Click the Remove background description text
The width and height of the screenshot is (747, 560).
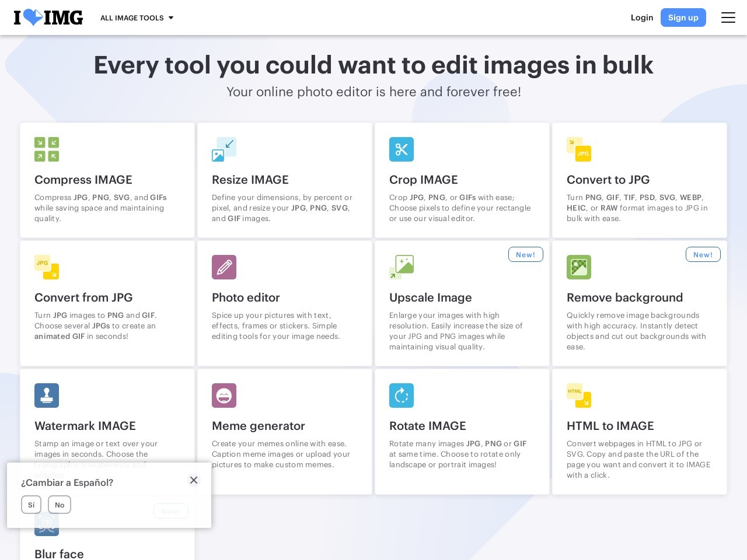[636, 331]
